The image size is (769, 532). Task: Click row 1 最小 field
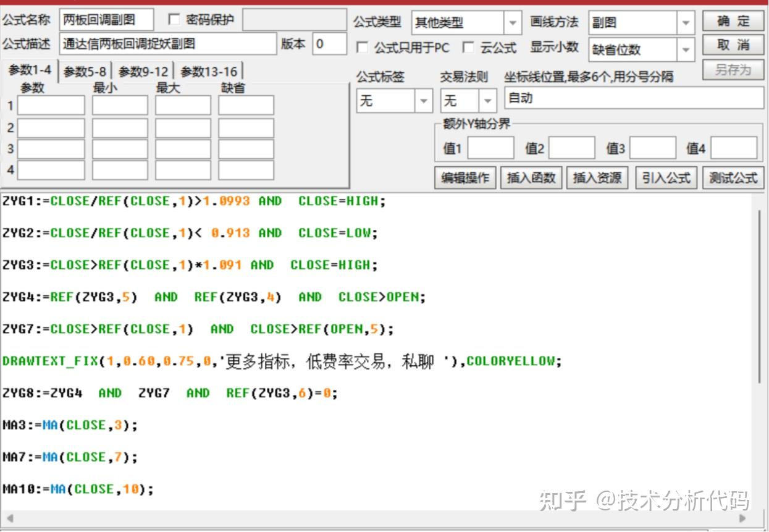[x=120, y=106]
